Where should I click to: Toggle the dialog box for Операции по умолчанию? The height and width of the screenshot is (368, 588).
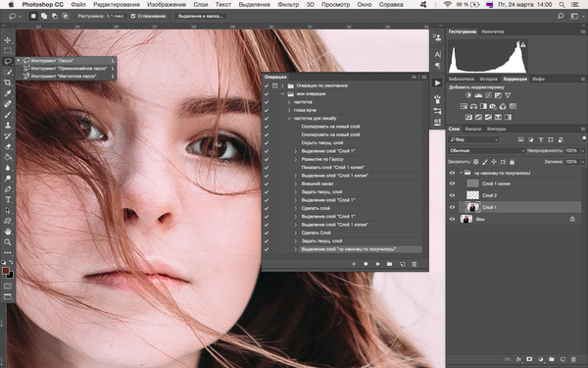point(274,85)
